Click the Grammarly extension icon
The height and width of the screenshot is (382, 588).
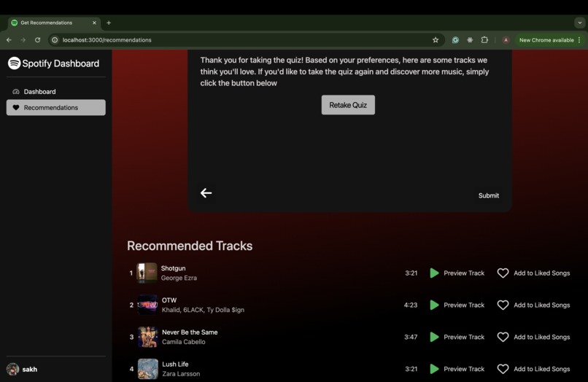455,40
